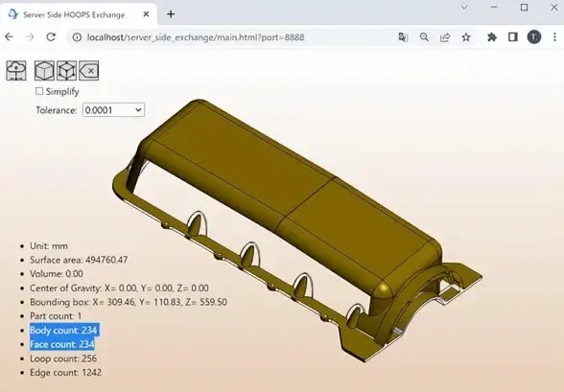The width and height of the screenshot is (564, 392).
Task: Click the share page icon
Action: tap(445, 37)
